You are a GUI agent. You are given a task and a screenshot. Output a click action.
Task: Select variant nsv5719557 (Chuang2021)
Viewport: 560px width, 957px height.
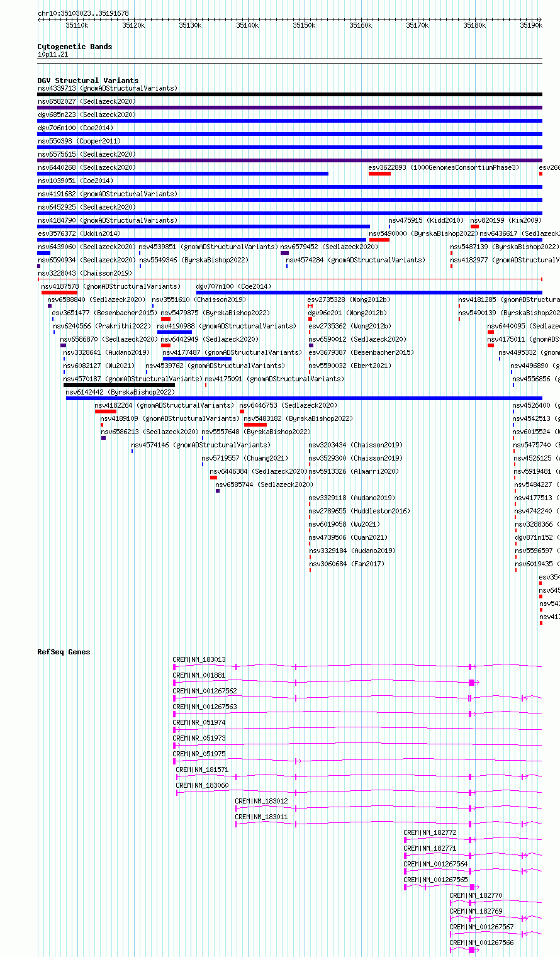coord(245,458)
